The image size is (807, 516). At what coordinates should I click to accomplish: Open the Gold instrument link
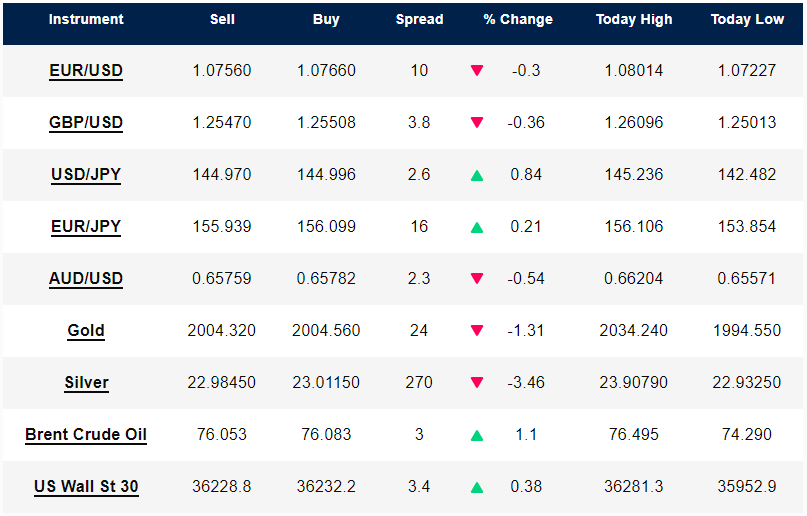coord(86,331)
